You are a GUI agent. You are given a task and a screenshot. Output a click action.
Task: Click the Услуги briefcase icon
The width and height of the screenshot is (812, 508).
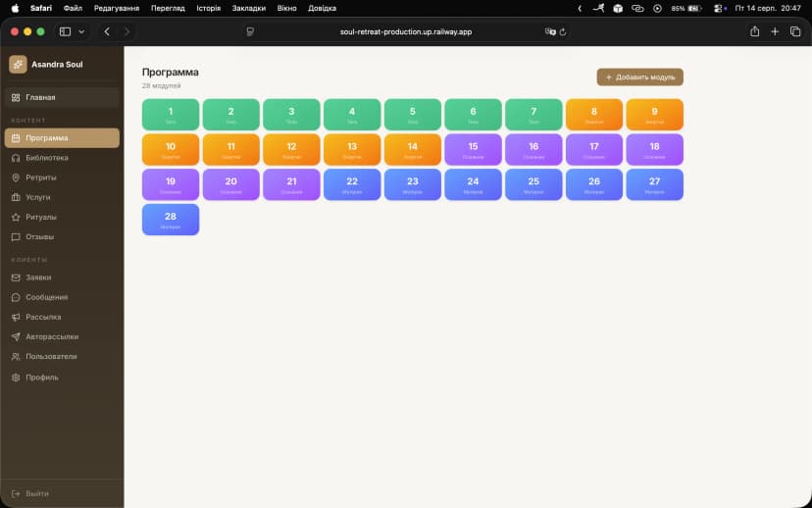click(x=16, y=197)
